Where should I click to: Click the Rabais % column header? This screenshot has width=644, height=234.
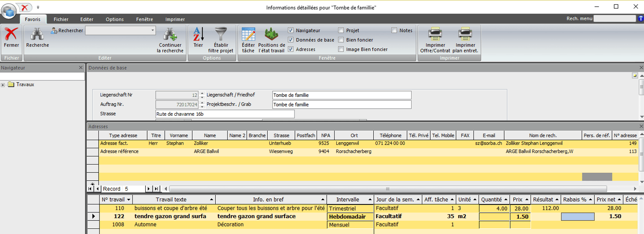click(578, 200)
